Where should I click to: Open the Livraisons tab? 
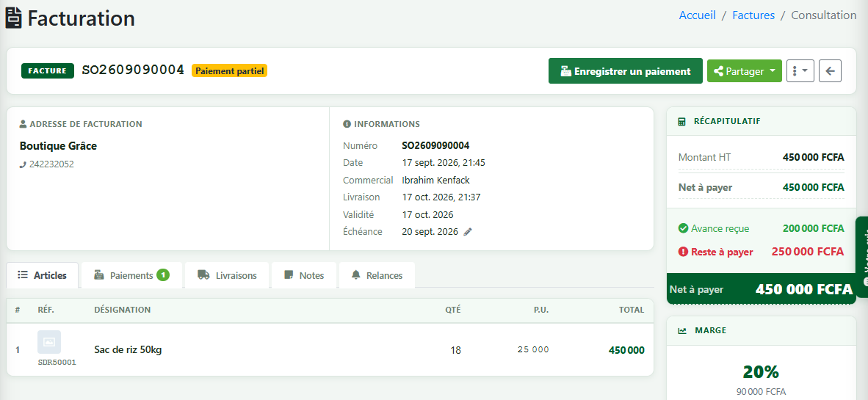click(227, 275)
